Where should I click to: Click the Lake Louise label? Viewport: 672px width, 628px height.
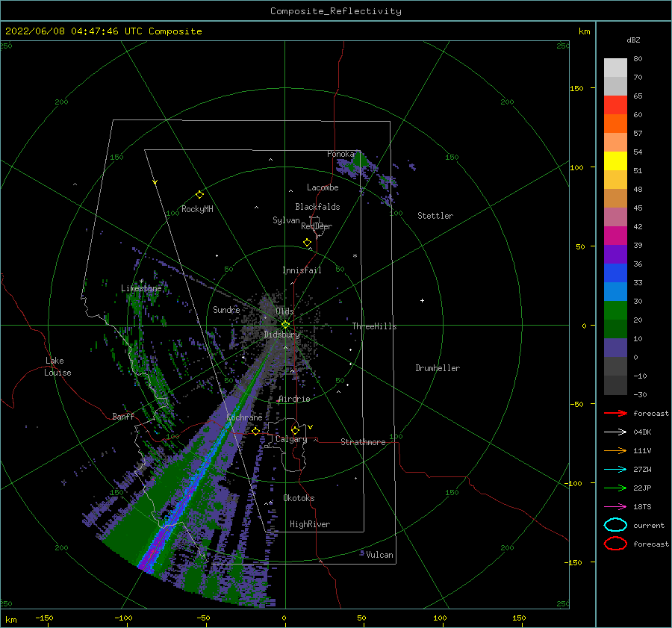57,367
